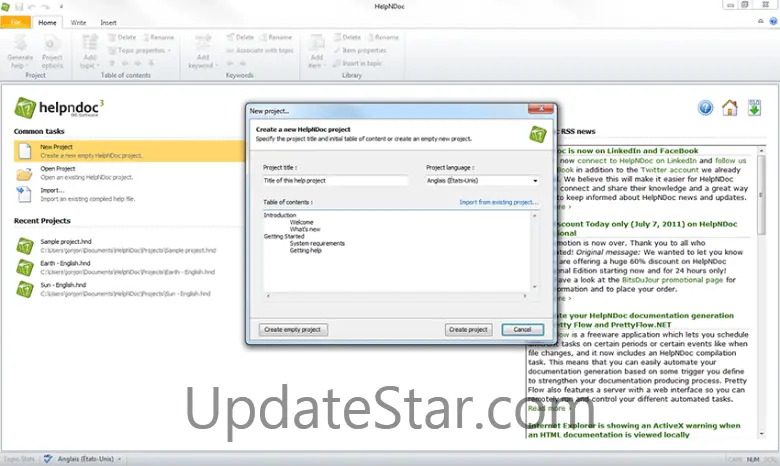Switch to the Write ribbon tab
The height and width of the screenshot is (466, 780).
pos(78,22)
